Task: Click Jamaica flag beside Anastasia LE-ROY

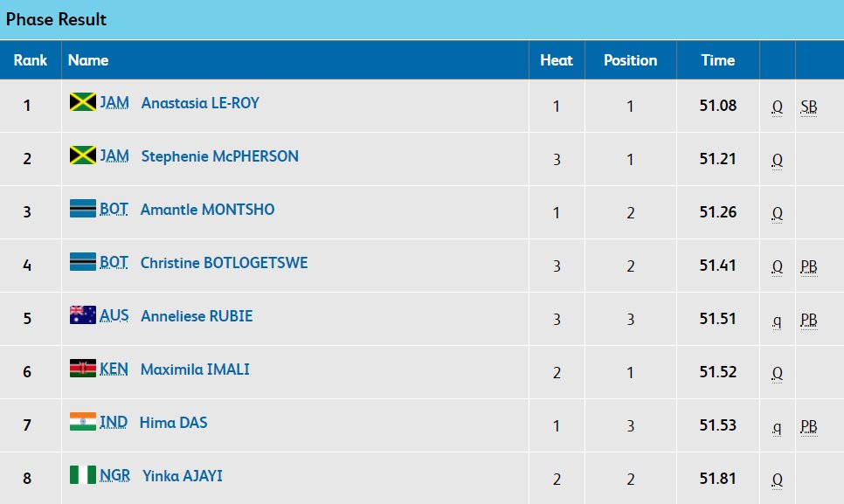Action: click(82, 103)
